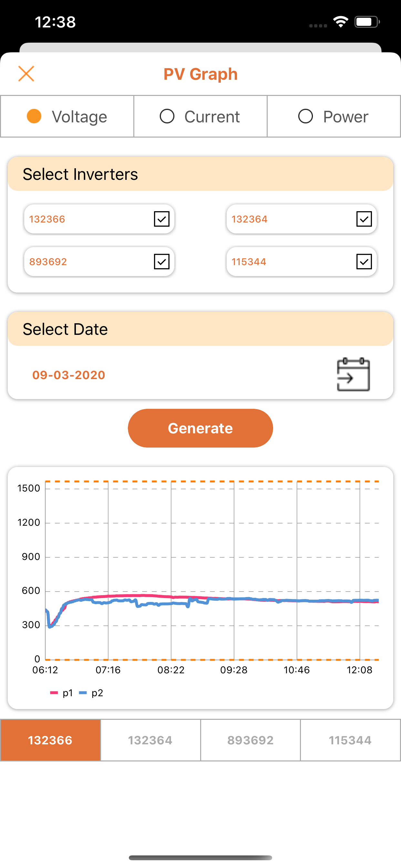Screen dimensions: 401x868
Task: Tap the Generate button
Action: [x=200, y=428]
